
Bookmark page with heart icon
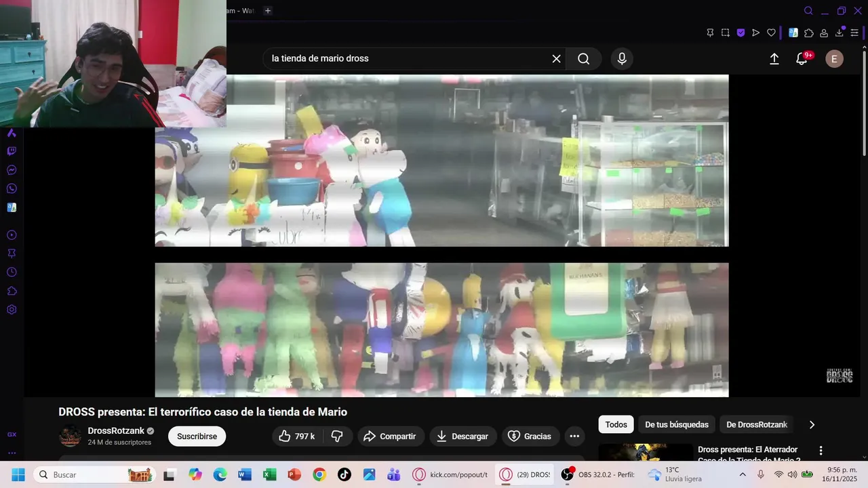[x=771, y=33]
